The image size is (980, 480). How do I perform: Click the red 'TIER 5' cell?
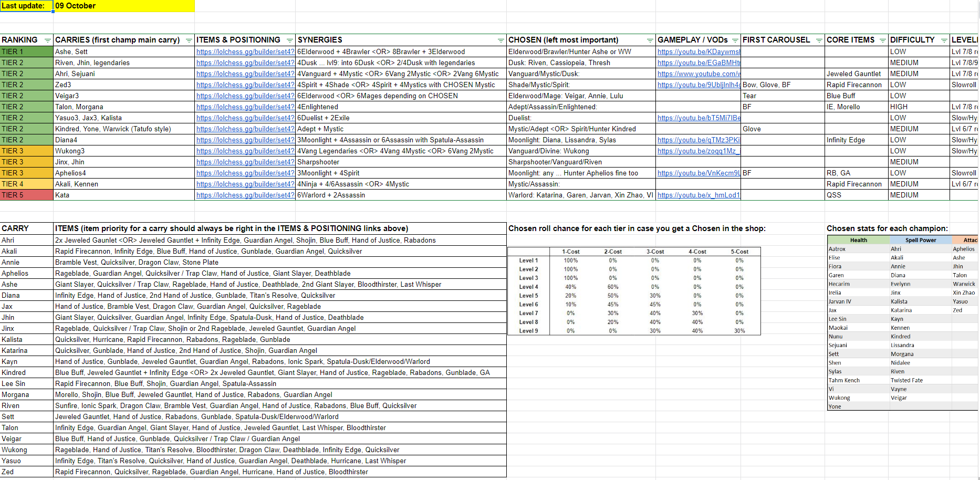pyautogui.click(x=26, y=195)
